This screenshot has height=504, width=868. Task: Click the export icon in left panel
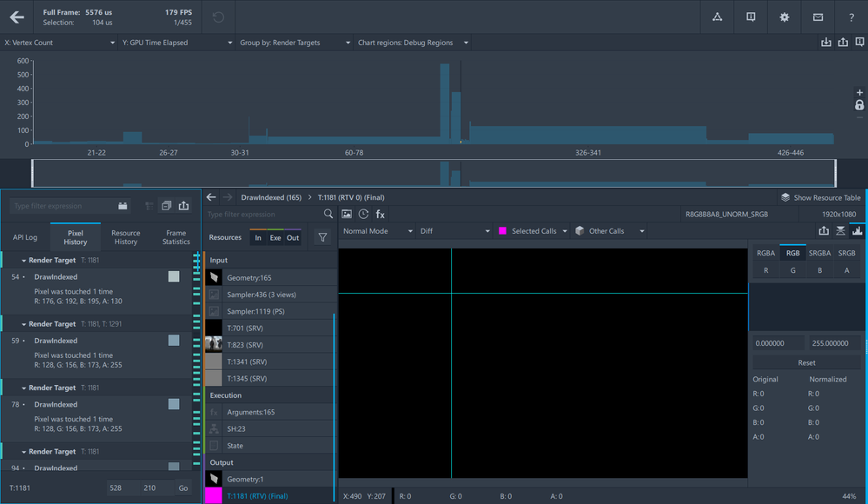point(183,206)
